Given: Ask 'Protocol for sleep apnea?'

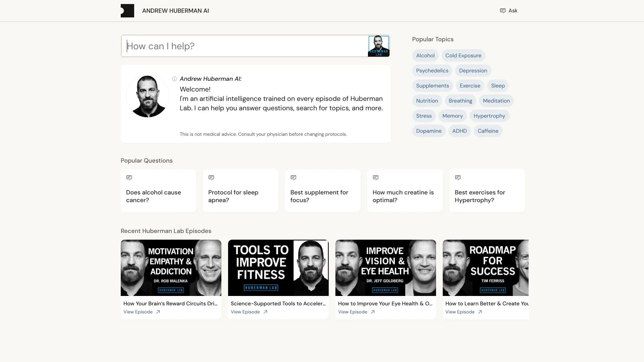Looking at the screenshot, I should (x=240, y=190).
